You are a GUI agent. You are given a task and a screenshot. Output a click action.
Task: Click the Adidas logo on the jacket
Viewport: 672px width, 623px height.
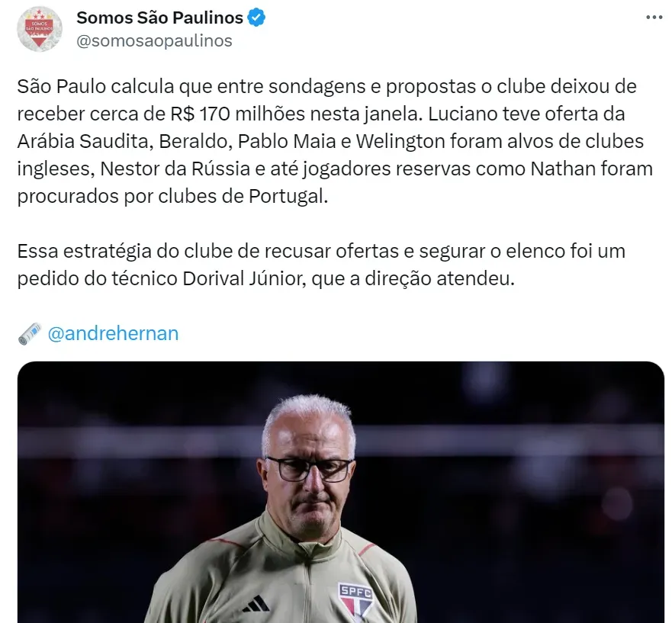(x=256, y=604)
